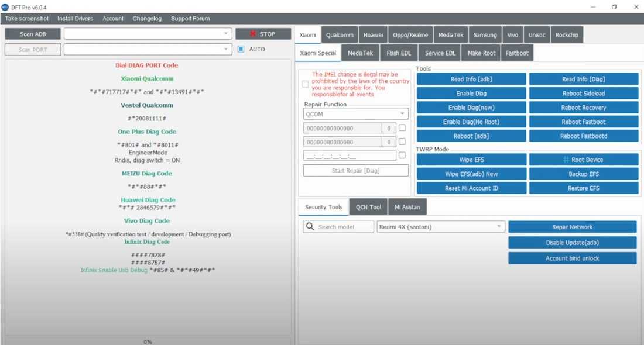Toggle the AUTO checkbox

point(241,49)
